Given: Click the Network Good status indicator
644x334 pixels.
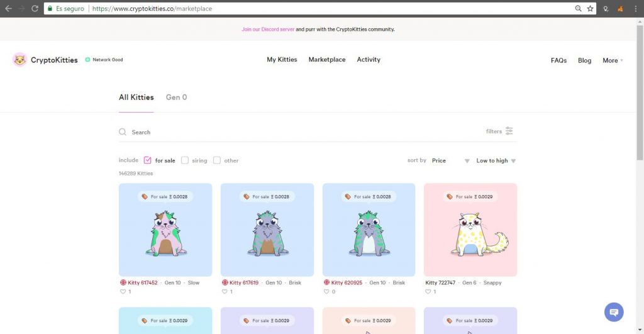Looking at the screenshot, I should (104, 60).
